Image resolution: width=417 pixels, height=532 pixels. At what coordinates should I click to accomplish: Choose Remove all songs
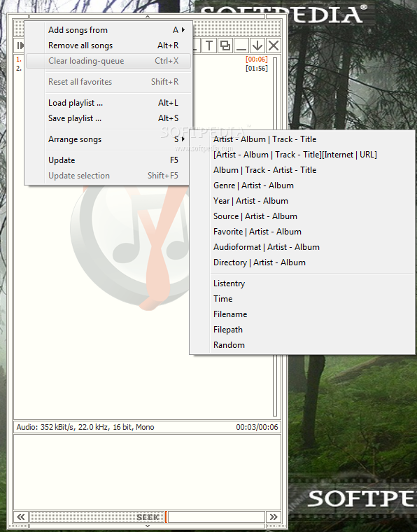pyautogui.click(x=108, y=45)
